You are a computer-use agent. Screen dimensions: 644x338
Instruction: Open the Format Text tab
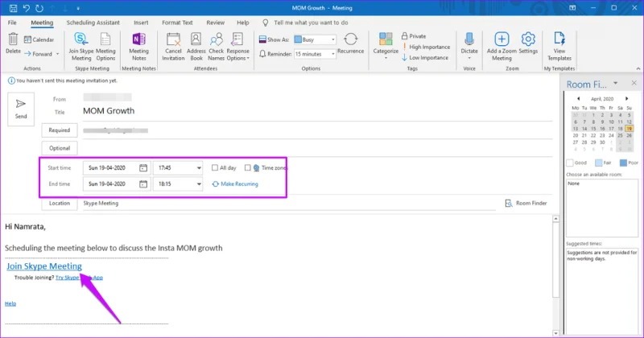point(177,23)
